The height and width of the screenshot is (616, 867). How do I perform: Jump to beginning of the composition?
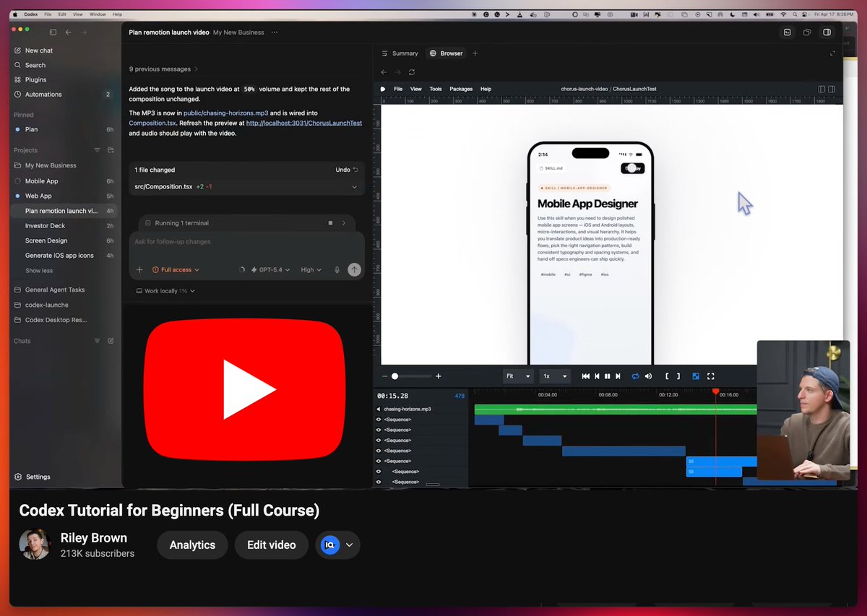click(x=586, y=376)
